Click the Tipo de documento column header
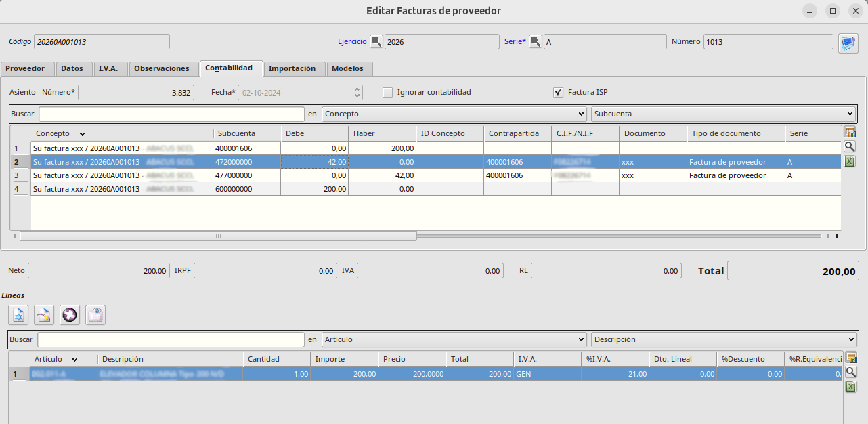This screenshot has height=424, width=868. (x=736, y=133)
